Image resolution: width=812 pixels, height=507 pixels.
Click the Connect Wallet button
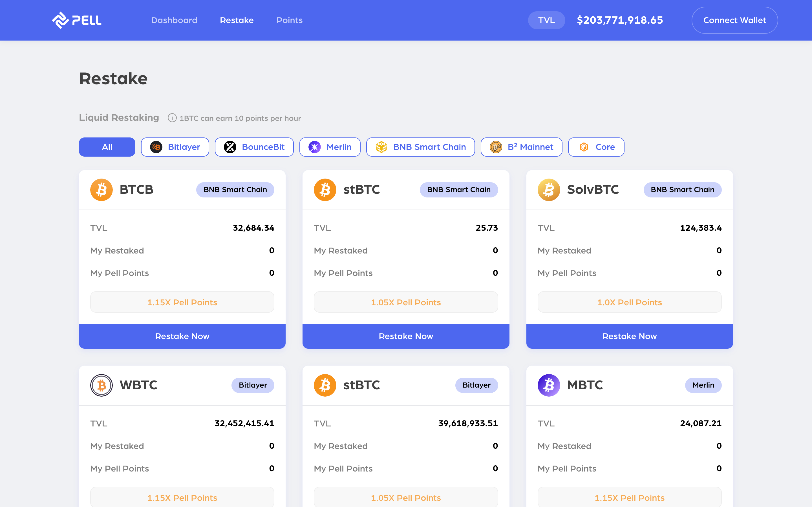734,20
